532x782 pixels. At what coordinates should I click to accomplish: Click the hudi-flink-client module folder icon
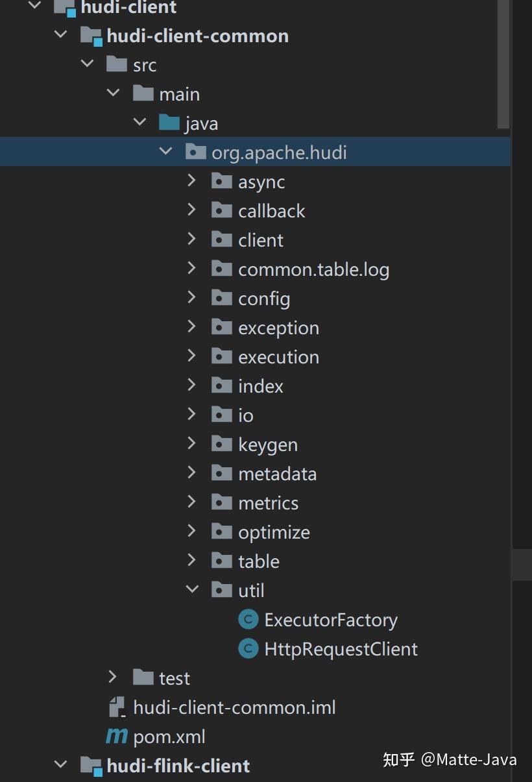coord(91,766)
